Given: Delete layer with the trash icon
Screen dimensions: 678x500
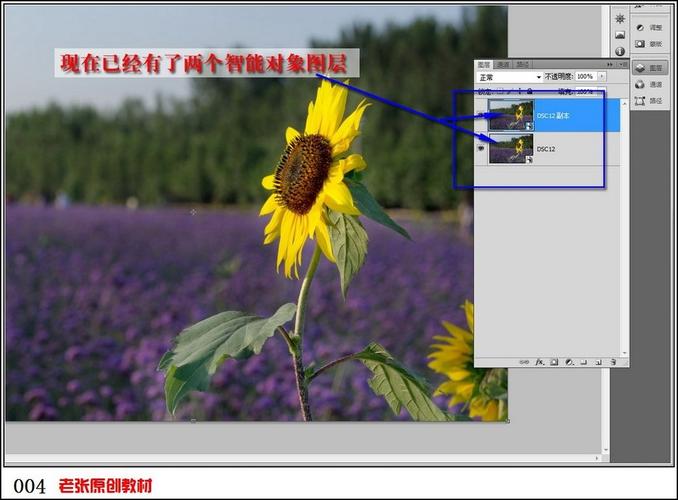Looking at the screenshot, I should coord(613,362).
